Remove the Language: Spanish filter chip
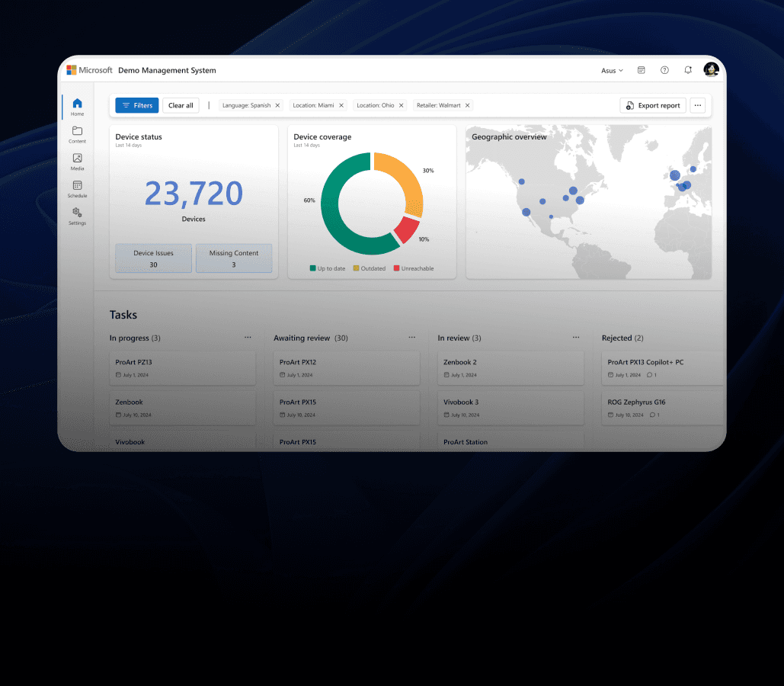Viewport: 784px width, 686px height. (x=277, y=106)
